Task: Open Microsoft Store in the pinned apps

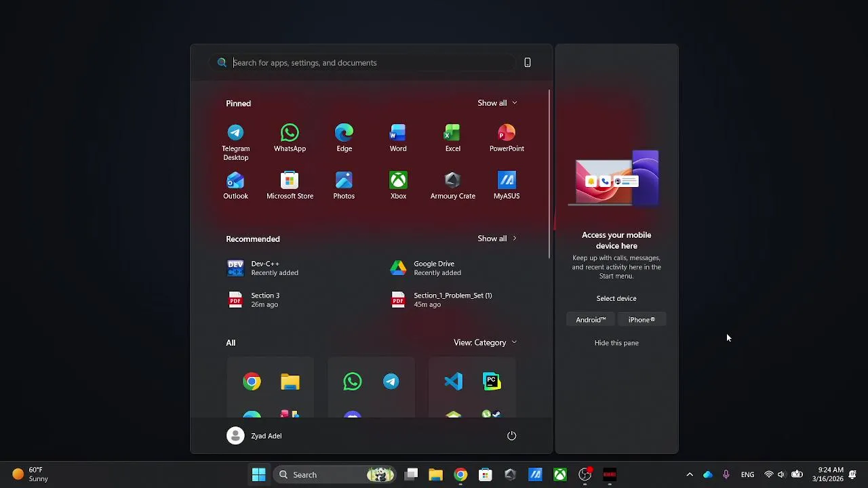Action: pyautogui.click(x=290, y=186)
